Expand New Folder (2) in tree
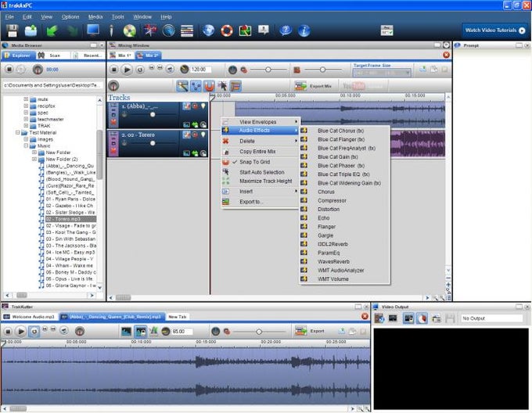532x413 pixels. pyautogui.click(x=34, y=159)
